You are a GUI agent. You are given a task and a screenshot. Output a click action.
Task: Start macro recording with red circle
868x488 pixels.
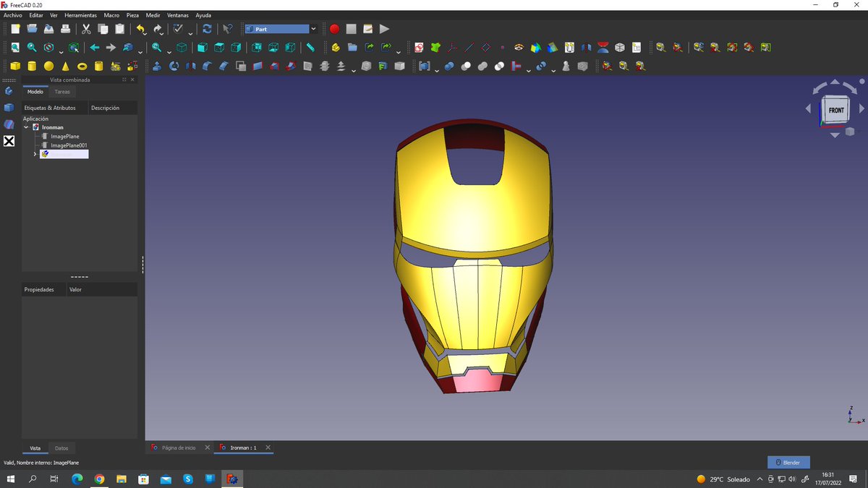pos(334,29)
